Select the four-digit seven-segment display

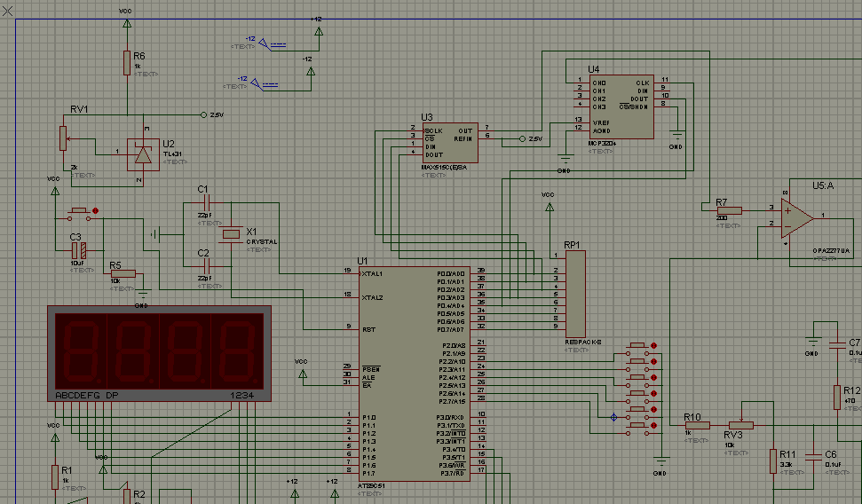tap(160, 353)
